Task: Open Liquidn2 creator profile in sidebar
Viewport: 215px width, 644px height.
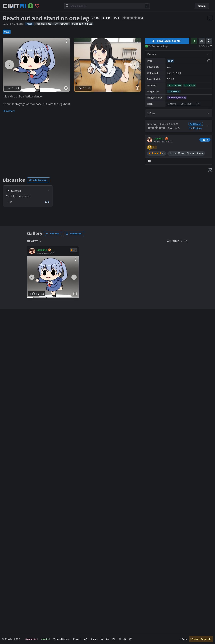Action: (x=158, y=138)
